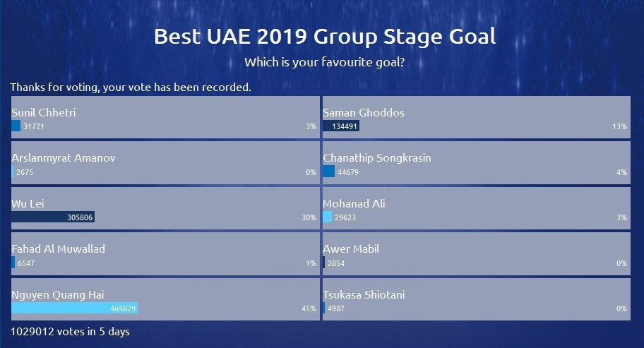Pick the Tsukasa Shiotani name label
Viewport: 644px width, 348px height.
(364, 295)
